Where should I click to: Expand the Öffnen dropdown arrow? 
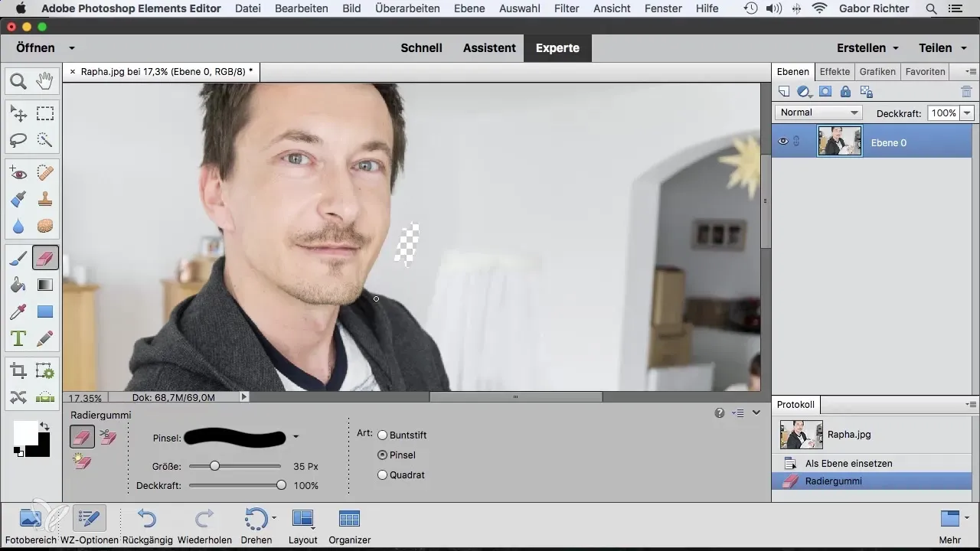click(x=72, y=47)
